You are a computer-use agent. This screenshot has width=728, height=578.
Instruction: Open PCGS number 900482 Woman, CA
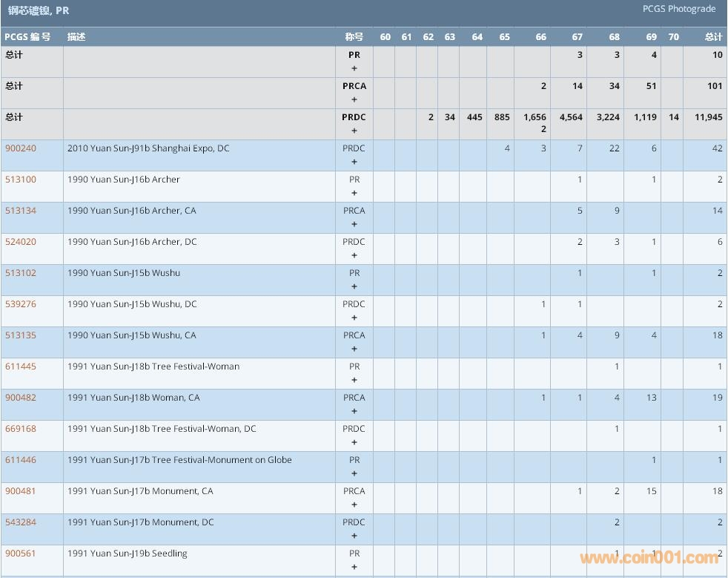pyautogui.click(x=20, y=398)
